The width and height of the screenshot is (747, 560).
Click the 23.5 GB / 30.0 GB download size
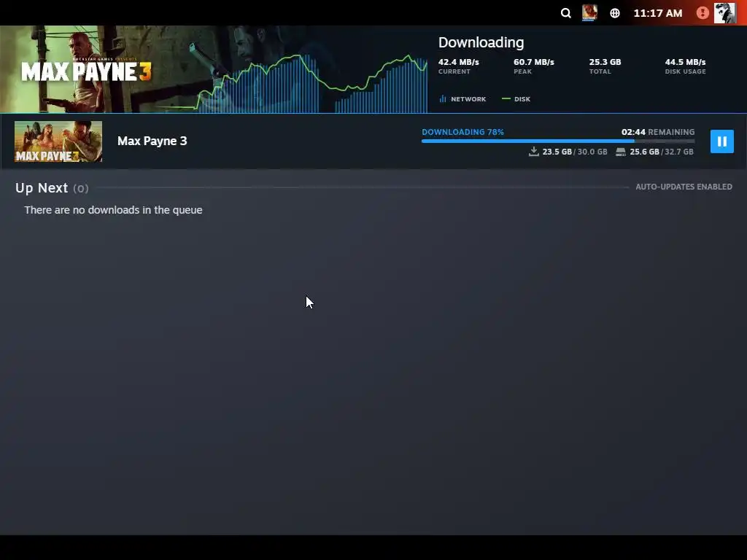tap(575, 152)
